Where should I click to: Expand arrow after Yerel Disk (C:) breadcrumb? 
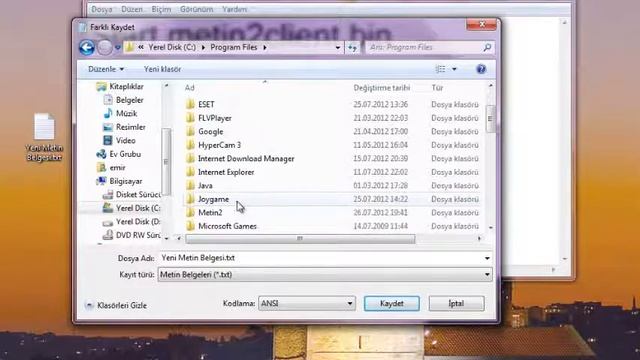point(203,47)
